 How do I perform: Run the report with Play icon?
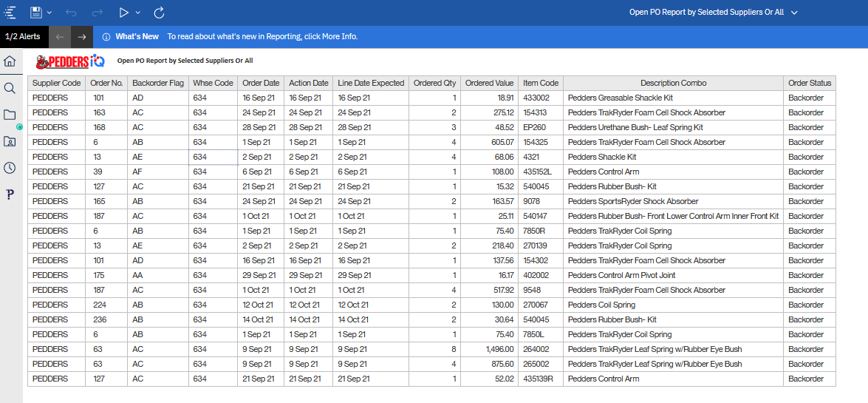click(124, 12)
